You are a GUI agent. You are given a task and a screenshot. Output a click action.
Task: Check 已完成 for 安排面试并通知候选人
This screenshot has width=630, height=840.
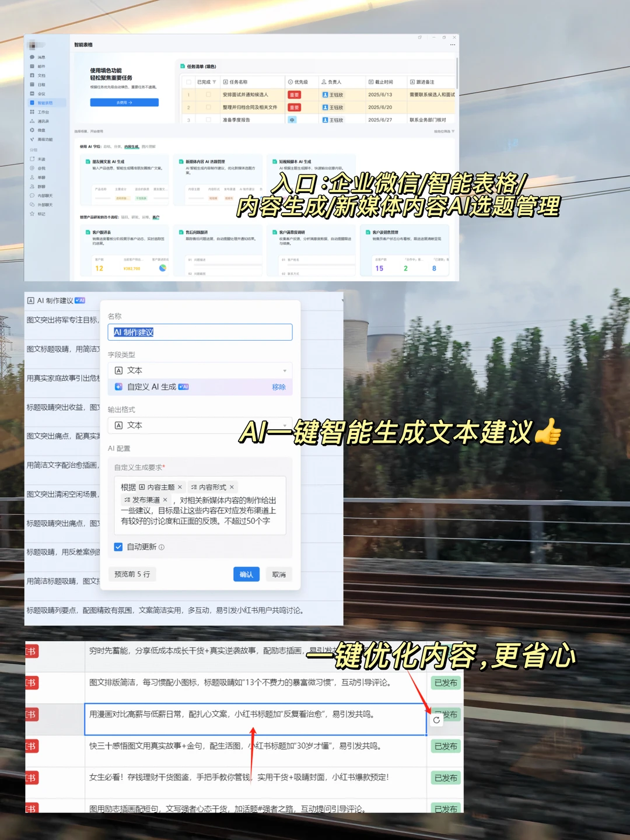208,94
